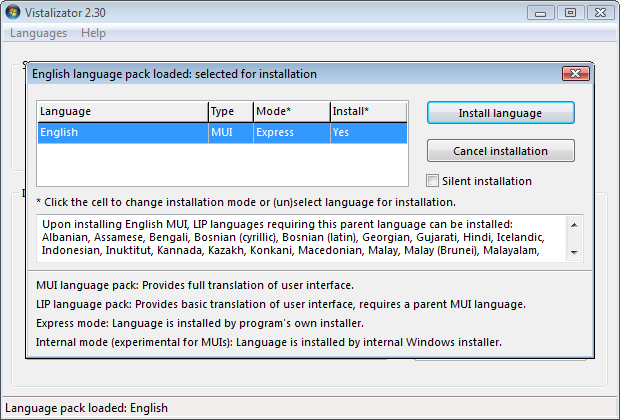Open the Help menu

[x=93, y=33]
